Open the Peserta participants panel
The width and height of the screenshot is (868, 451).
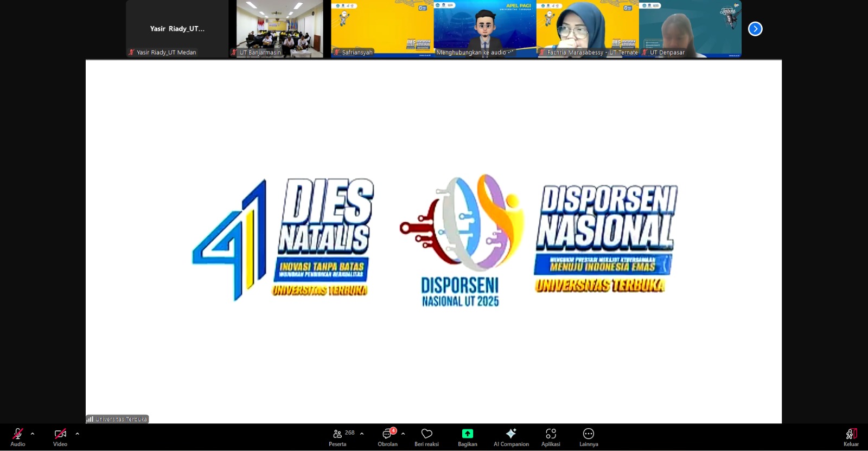pyautogui.click(x=337, y=437)
